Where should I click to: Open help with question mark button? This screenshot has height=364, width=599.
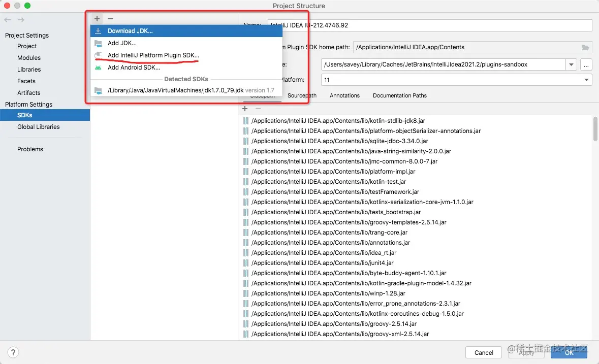coord(13,352)
